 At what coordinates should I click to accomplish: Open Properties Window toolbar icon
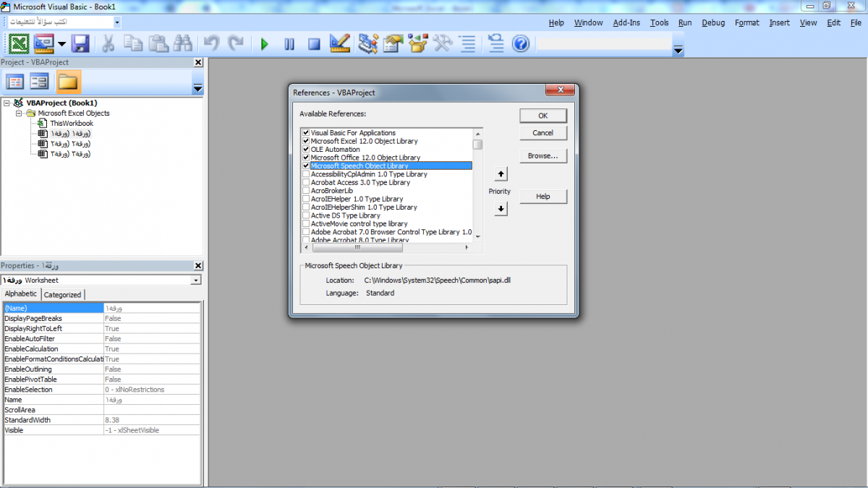tap(393, 44)
